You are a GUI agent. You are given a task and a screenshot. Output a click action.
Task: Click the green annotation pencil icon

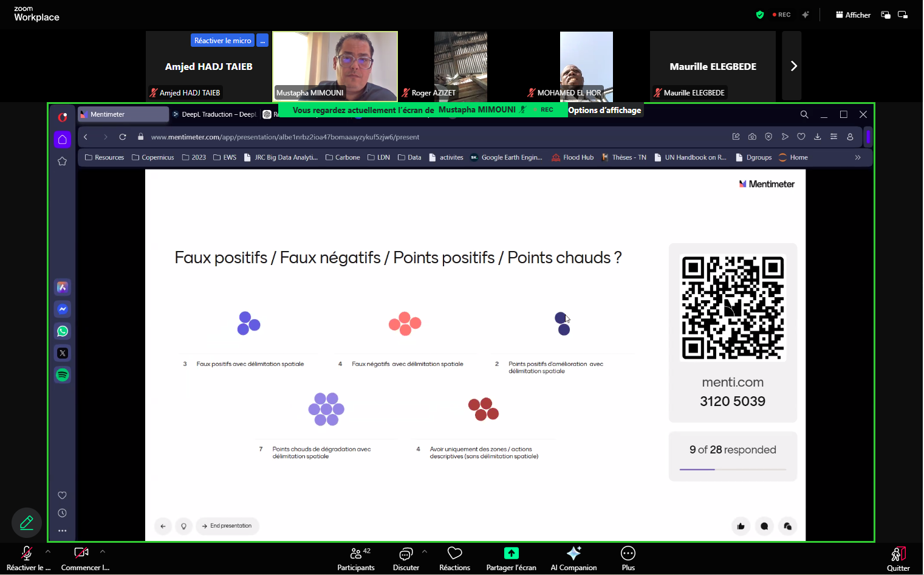(x=27, y=523)
